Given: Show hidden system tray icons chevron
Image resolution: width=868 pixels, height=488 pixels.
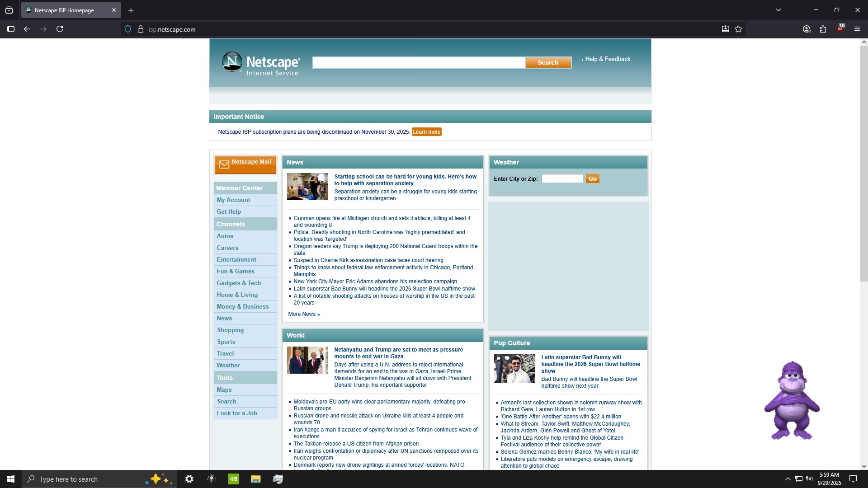Looking at the screenshot, I should (788, 479).
